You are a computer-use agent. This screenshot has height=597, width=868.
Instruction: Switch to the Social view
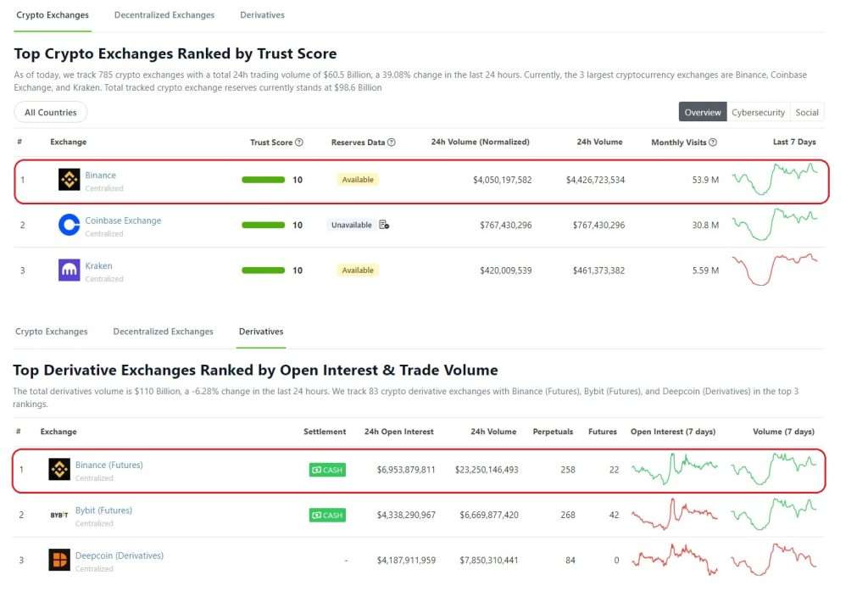[807, 113]
